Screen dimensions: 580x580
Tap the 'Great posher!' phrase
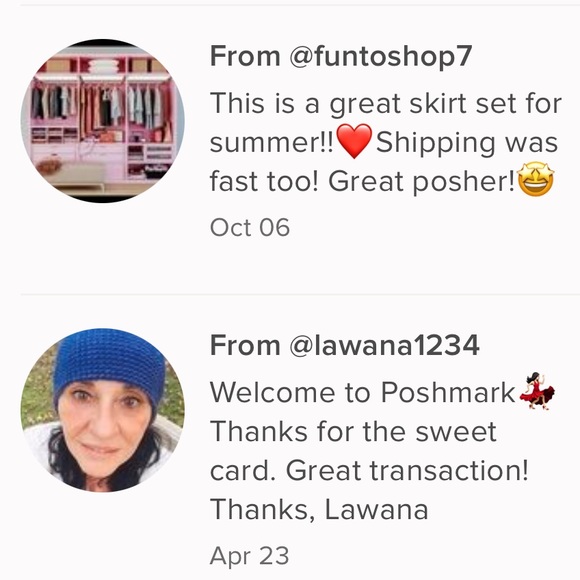pyautogui.click(x=422, y=182)
